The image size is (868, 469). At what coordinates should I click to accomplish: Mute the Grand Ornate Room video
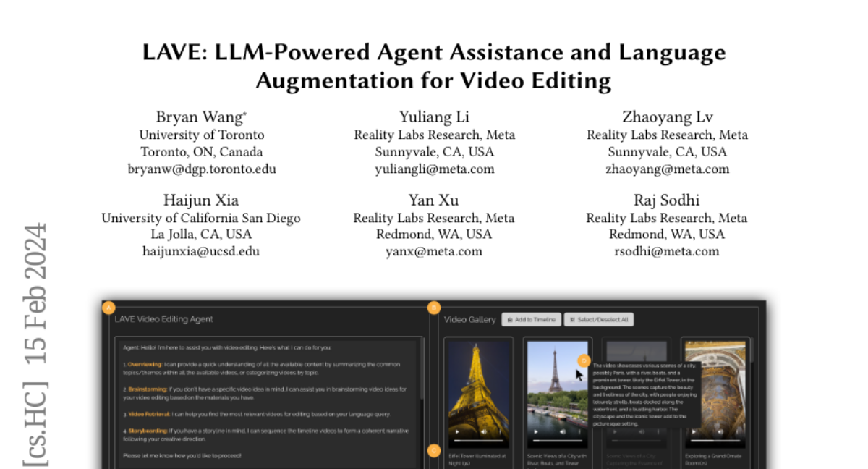point(720,431)
